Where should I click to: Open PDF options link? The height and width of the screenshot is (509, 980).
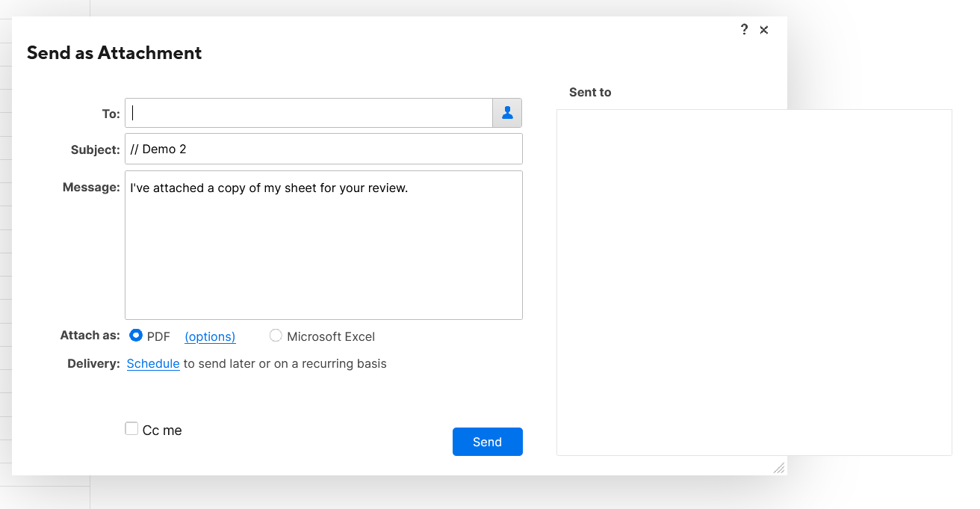(x=210, y=336)
